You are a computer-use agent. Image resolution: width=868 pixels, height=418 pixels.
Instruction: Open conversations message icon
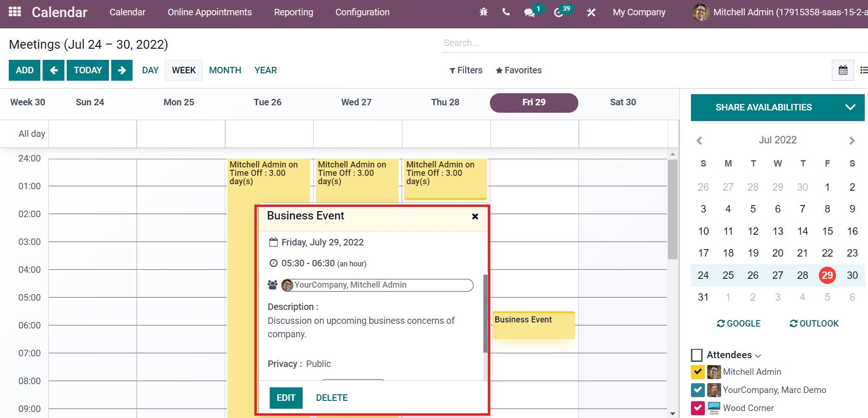tap(529, 13)
